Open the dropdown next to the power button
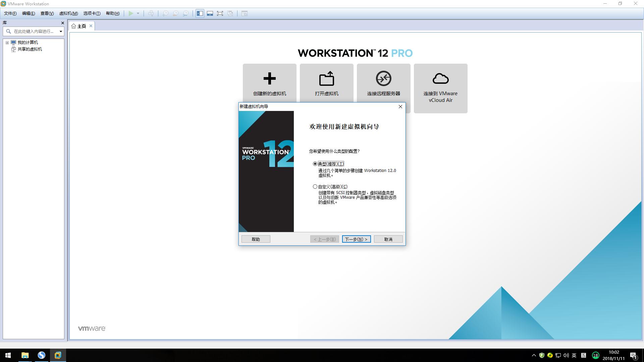This screenshot has height=362, width=644. 138,13
